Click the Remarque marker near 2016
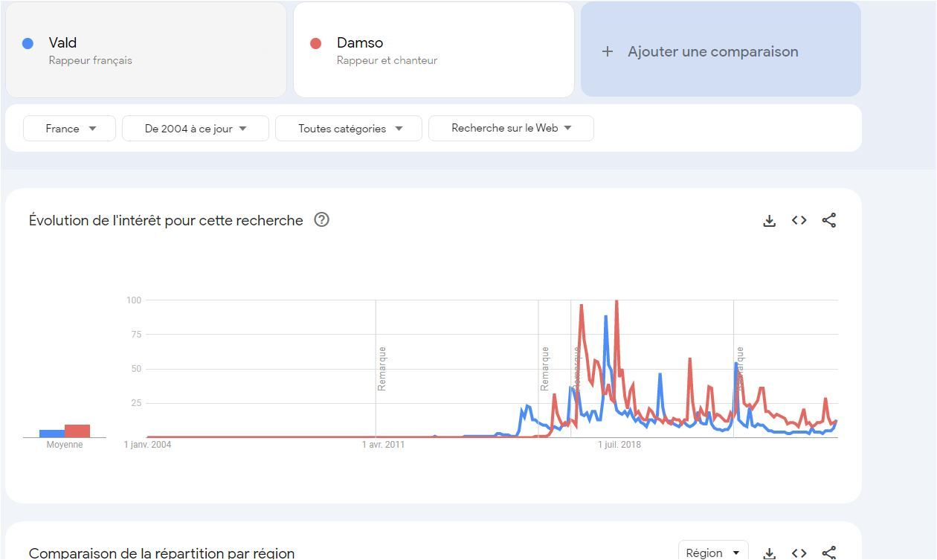Screen dimensions: 937x560 tap(544, 368)
